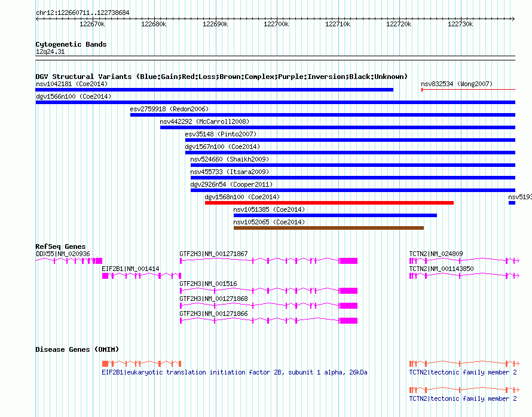The image size is (532, 417).
Task: Click the TCTN2|NM_024809 transcript label
Action: tap(436, 254)
